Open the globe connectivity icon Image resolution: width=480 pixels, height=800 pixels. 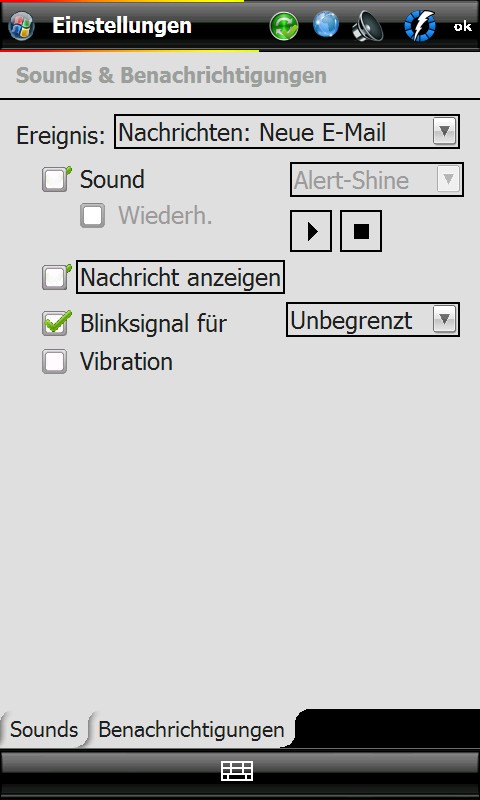(326, 24)
